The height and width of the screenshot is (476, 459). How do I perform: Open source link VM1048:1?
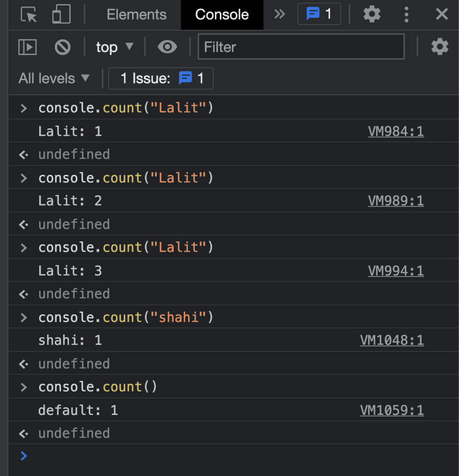(x=392, y=340)
